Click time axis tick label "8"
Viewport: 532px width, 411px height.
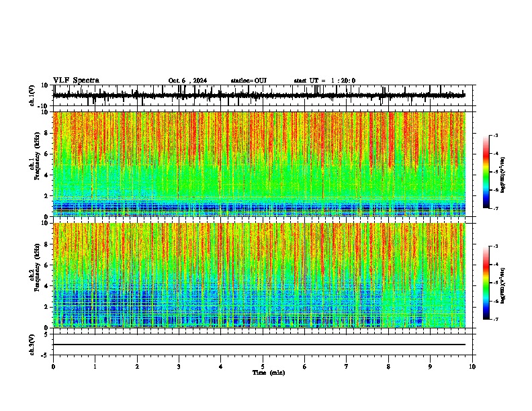coord(388,367)
